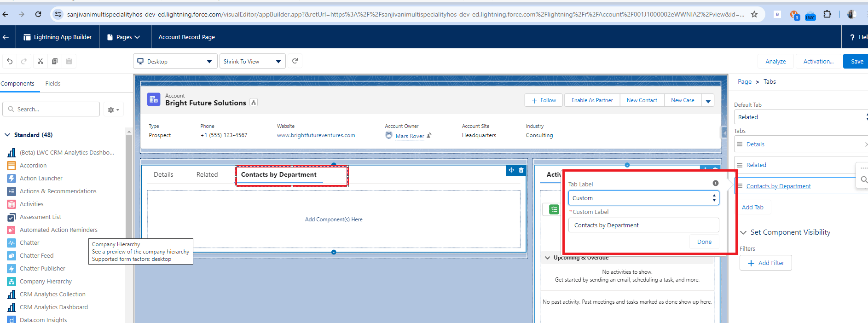
Task: Select the Related tab on the canvas
Action: 207,174
